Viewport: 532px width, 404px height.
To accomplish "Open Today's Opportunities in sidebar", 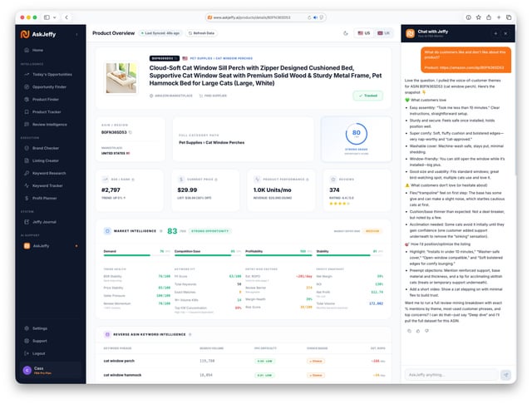I will pyautogui.click(x=52, y=74).
